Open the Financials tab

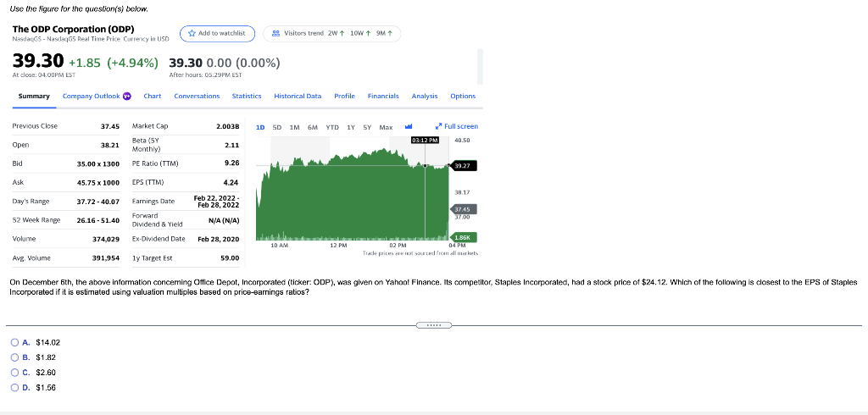tap(383, 97)
